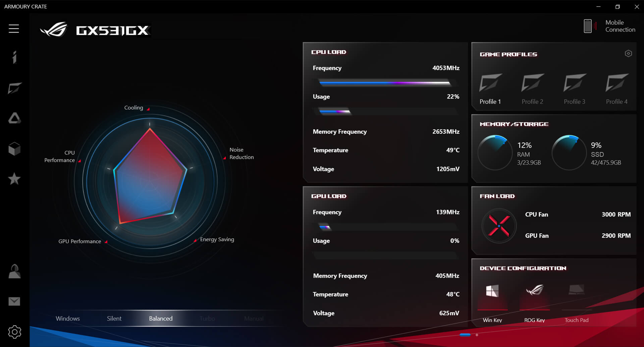Click the CPU LOAD panel heading
The width and height of the screenshot is (644, 347).
(329, 52)
